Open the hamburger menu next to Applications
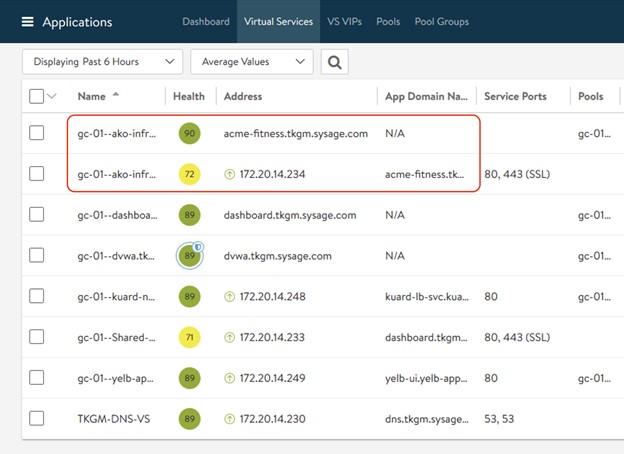624x454 pixels. (x=27, y=22)
